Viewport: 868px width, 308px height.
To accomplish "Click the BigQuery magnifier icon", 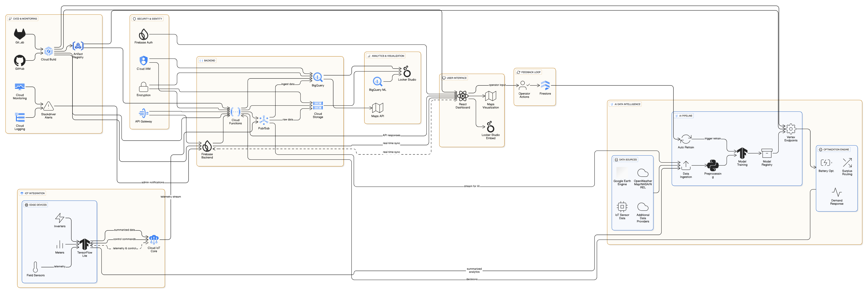I will coord(318,77).
